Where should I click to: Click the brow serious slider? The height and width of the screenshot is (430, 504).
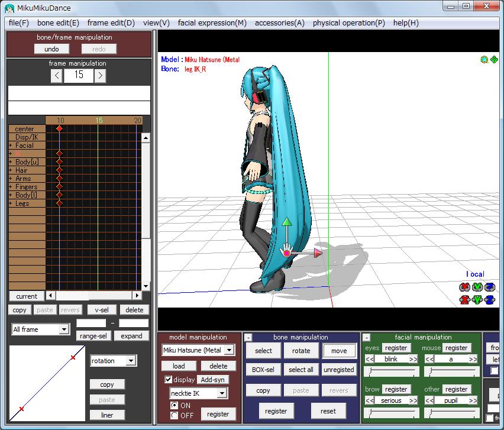[x=392, y=413]
